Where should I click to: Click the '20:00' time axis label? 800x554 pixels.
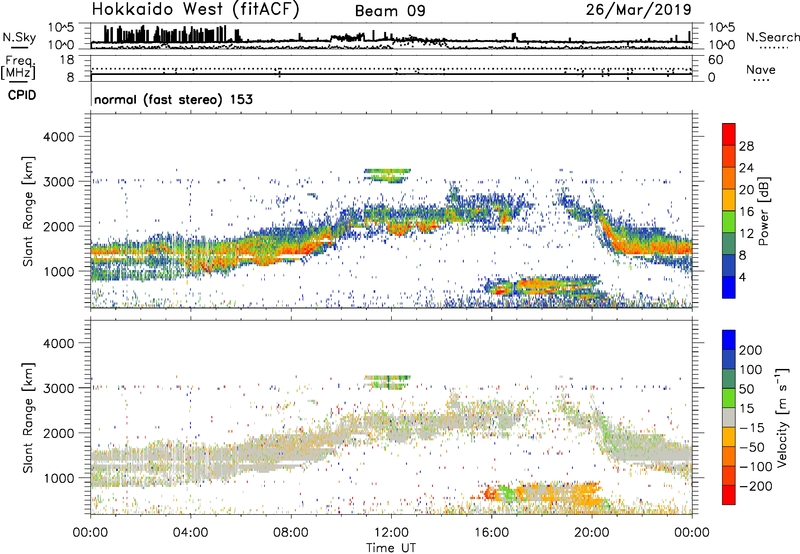592,533
